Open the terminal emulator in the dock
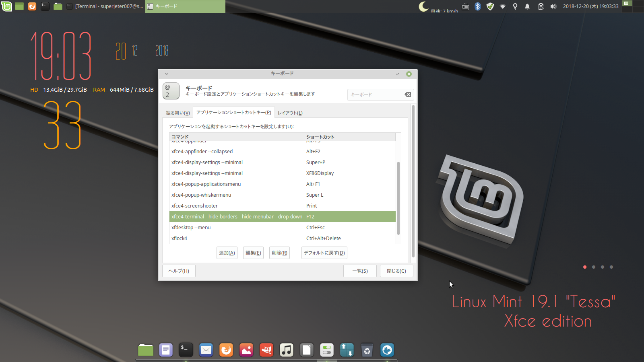Screen dimensions: 644x362 tap(186, 350)
